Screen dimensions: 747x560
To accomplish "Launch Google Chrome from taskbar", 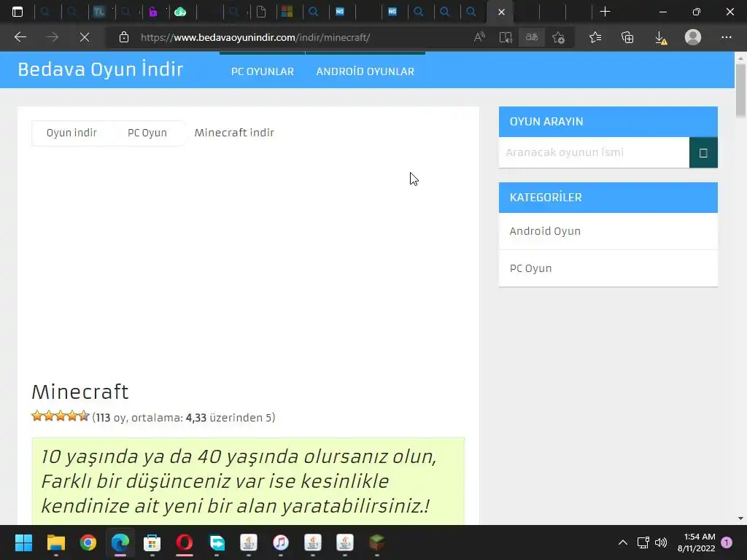I will 88,542.
